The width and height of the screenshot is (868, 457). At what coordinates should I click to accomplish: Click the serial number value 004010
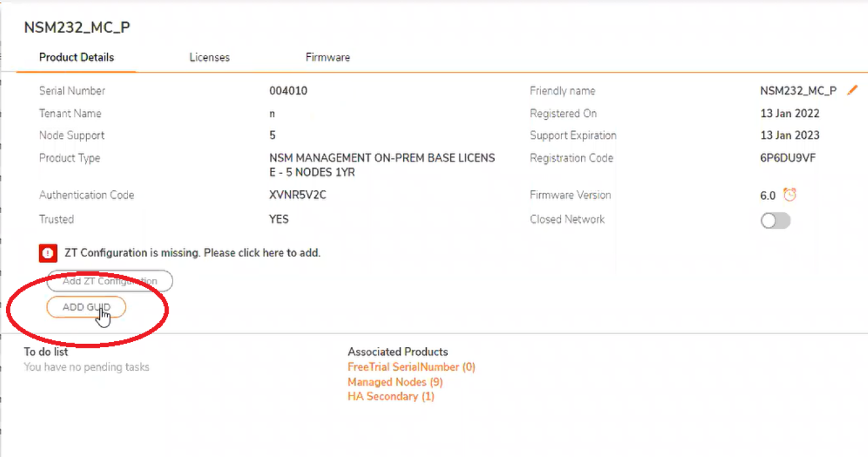(288, 91)
